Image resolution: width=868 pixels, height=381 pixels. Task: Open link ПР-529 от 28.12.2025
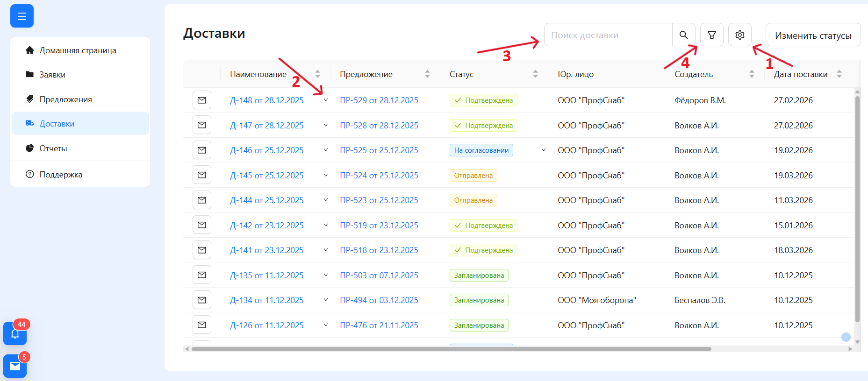[379, 100]
